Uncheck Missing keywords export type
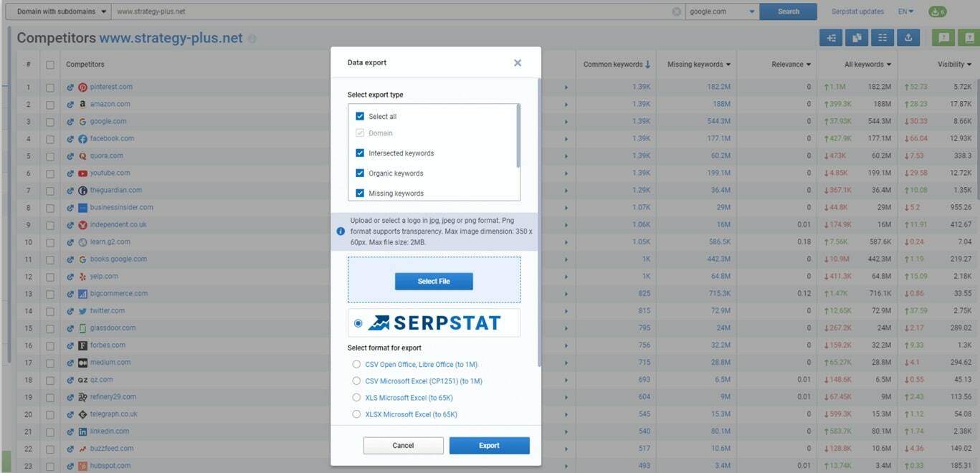980x473 pixels. click(x=359, y=192)
